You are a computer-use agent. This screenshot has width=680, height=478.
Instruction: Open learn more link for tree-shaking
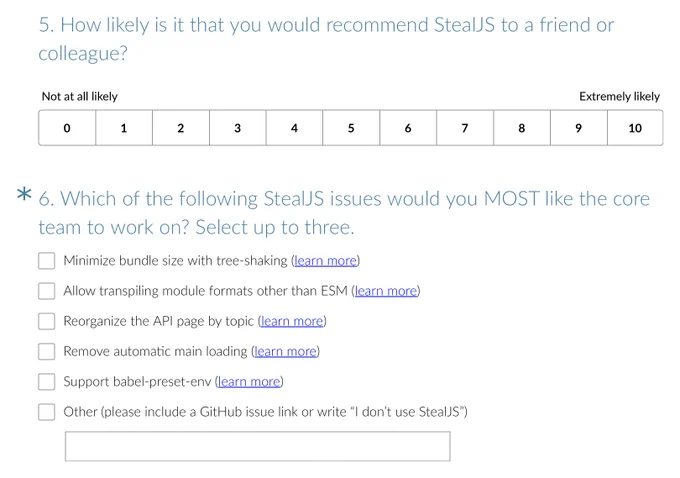tap(326, 261)
